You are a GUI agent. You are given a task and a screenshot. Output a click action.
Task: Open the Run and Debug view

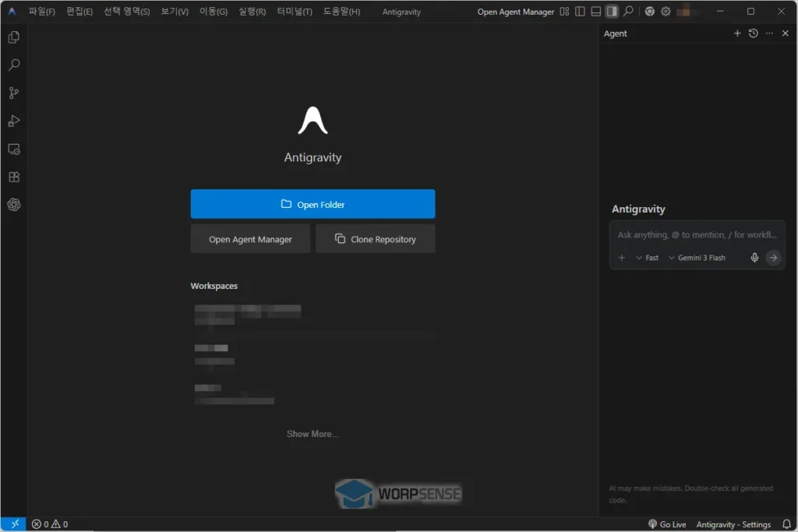point(14,121)
